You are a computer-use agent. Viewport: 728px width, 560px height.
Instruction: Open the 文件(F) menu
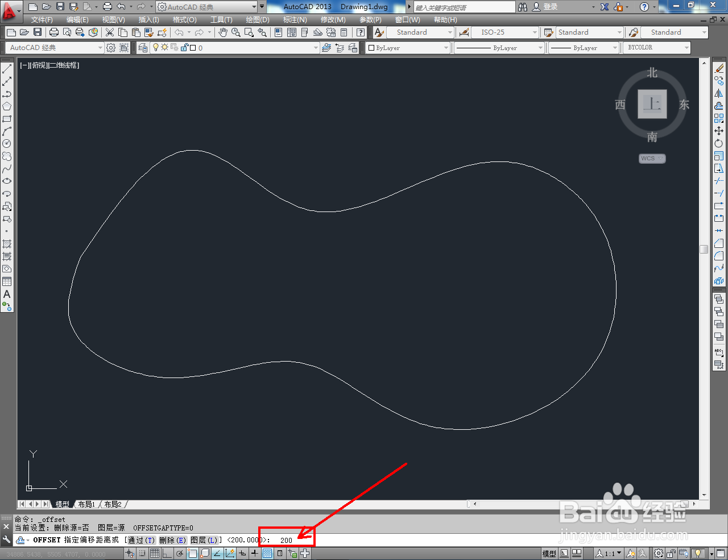tap(42, 20)
